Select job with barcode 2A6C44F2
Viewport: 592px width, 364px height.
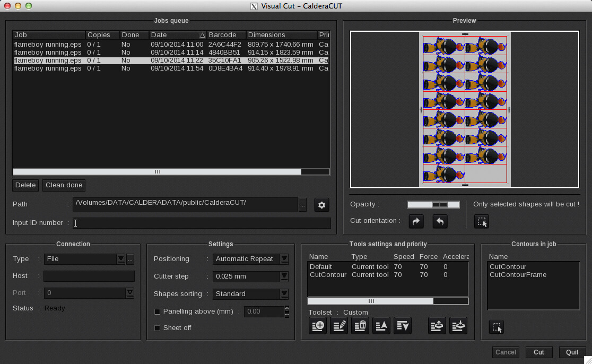[x=171, y=45]
